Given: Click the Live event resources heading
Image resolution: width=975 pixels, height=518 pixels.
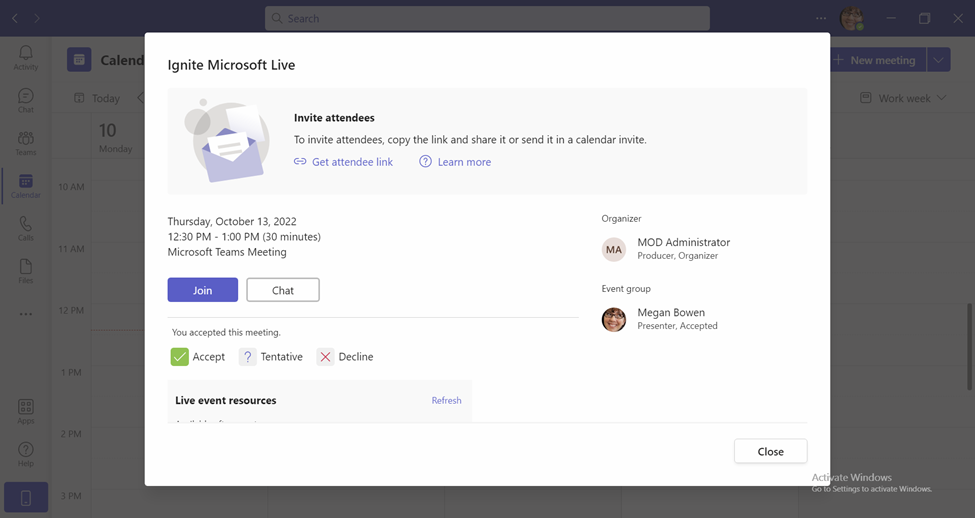Looking at the screenshot, I should tap(226, 400).
